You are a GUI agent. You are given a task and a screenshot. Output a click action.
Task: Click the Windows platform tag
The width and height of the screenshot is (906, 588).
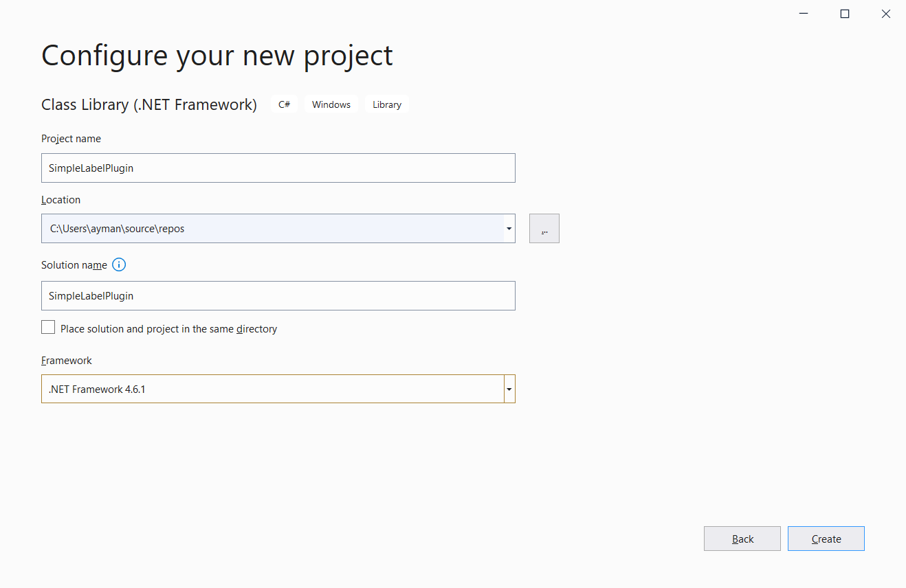click(x=331, y=105)
